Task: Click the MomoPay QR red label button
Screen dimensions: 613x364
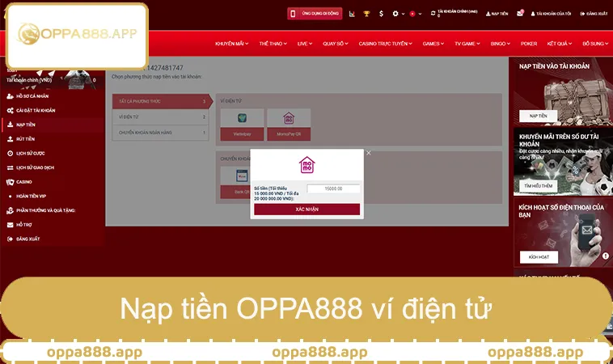Action: 289,134
